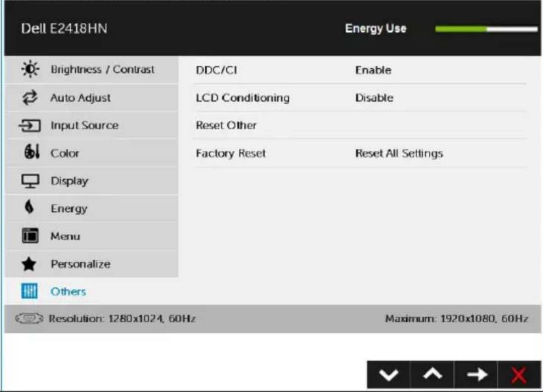The width and height of the screenshot is (543, 392).
Task: Click the right arrow select button
Action: tap(476, 374)
